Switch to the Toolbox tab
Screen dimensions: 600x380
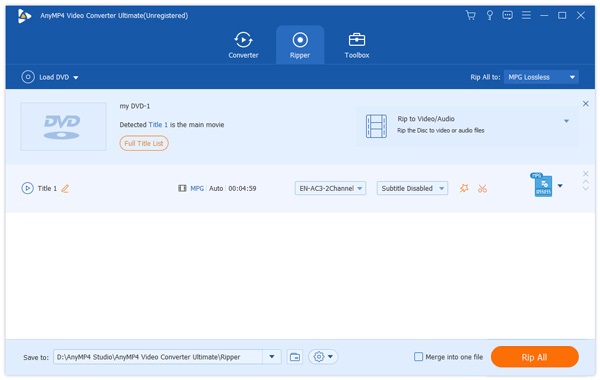357,45
